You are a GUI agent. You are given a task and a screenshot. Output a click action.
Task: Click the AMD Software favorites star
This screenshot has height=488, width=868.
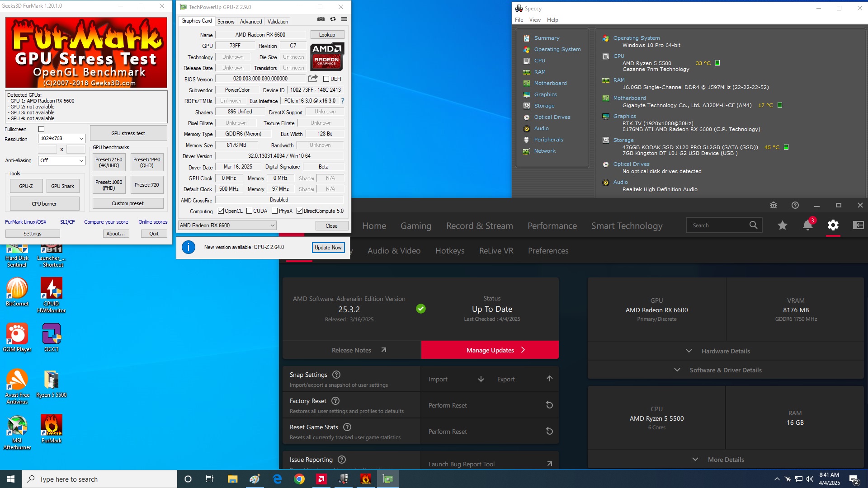click(x=783, y=225)
